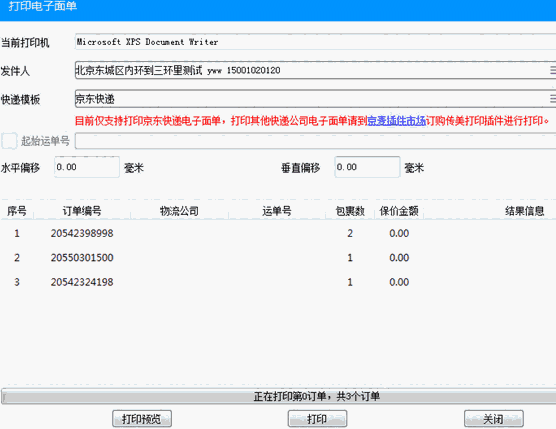Open the 快递模板 dropdown showing 京东快递
Image resolution: width=556 pixels, height=429 pixels.
click(552, 99)
